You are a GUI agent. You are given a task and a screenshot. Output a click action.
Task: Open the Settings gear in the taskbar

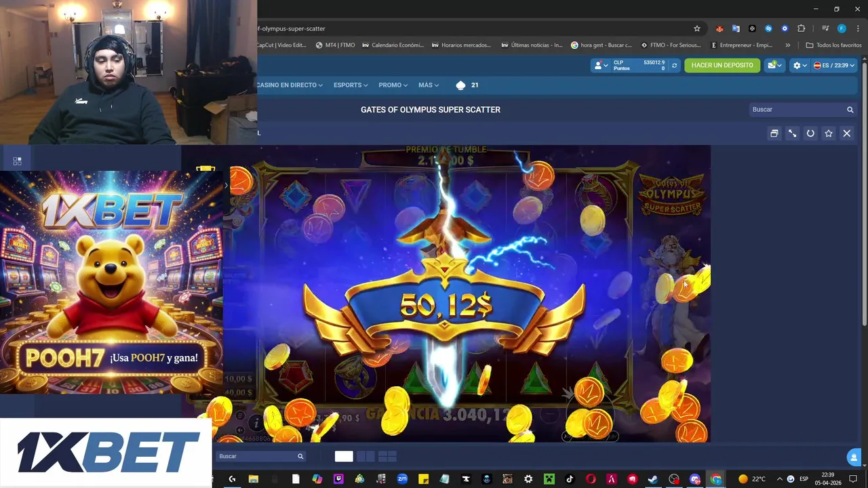tap(528, 479)
